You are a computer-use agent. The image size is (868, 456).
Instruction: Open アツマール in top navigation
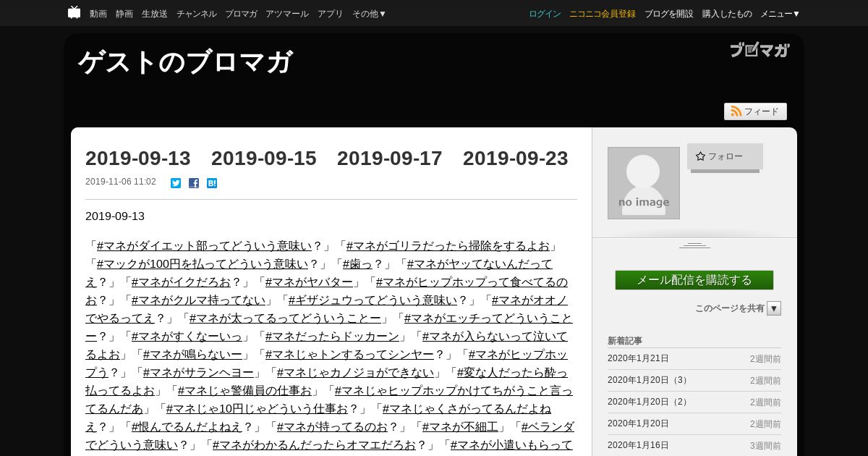(287, 14)
